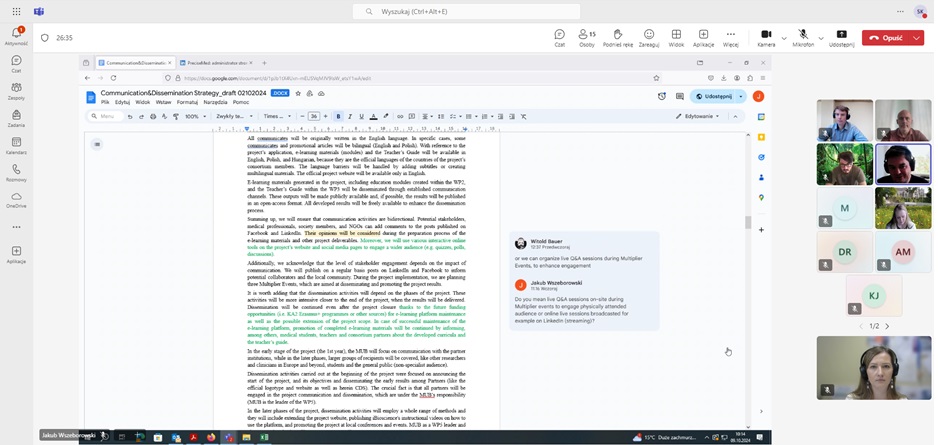The height and width of the screenshot is (445, 938).
Task: Expand camera options arrow next to Kamera
Action: pos(784,38)
